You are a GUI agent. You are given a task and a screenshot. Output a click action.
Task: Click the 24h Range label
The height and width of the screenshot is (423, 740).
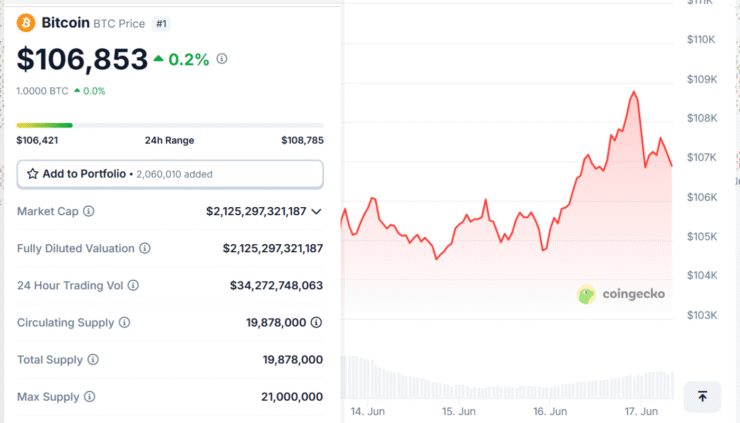coord(169,140)
